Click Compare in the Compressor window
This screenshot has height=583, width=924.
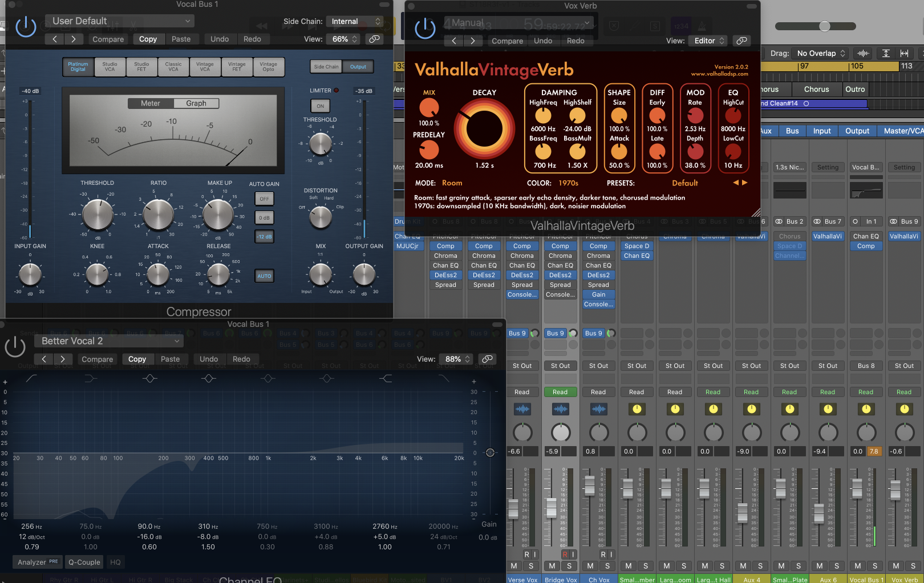[x=108, y=39]
